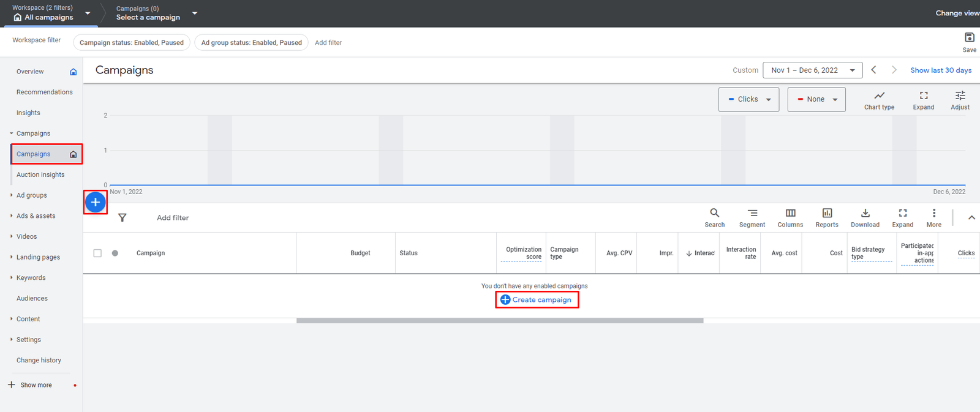Sort by the Avg. CPV column

click(619, 253)
